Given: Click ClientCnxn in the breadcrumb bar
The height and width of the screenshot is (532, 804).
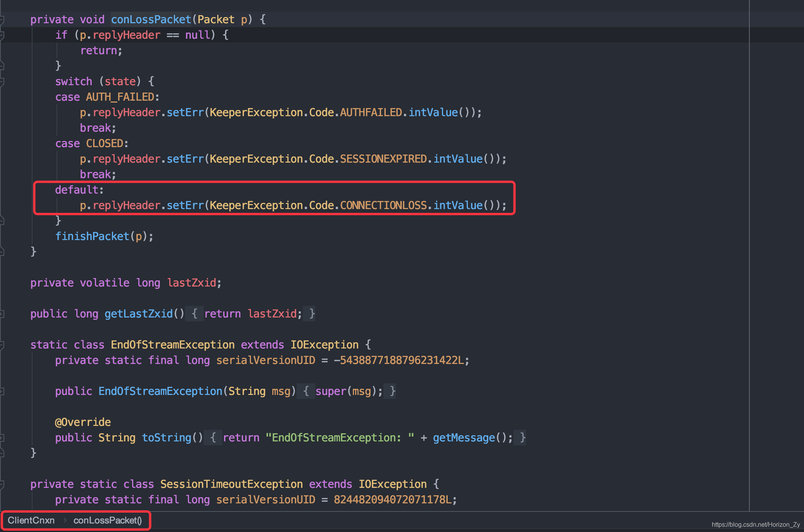Looking at the screenshot, I should pyautogui.click(x=31, y=520).
